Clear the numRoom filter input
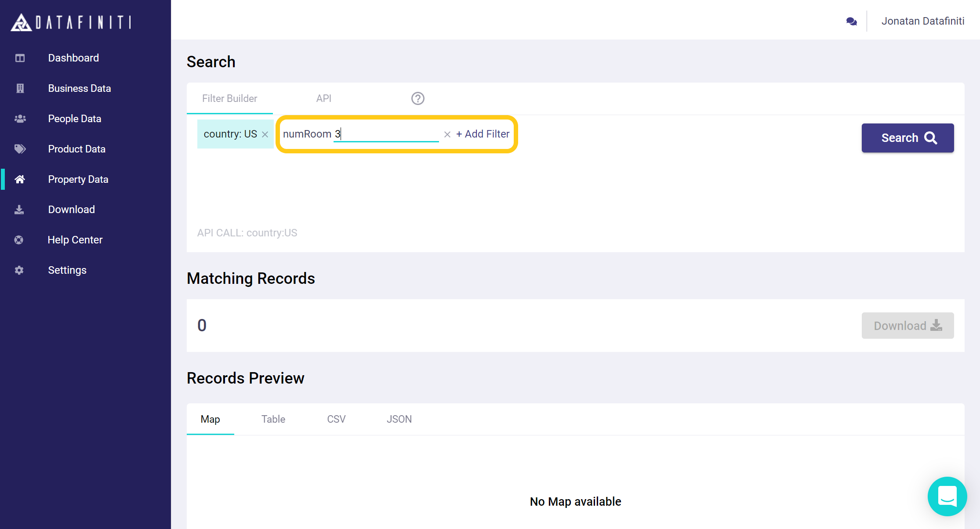Image resolution: width=980 pixels, height=529 pixels. [x=447, y=134]
